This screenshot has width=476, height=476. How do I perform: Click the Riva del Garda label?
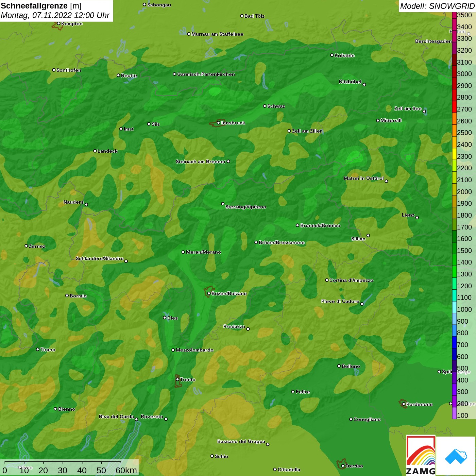coord(116,417)
